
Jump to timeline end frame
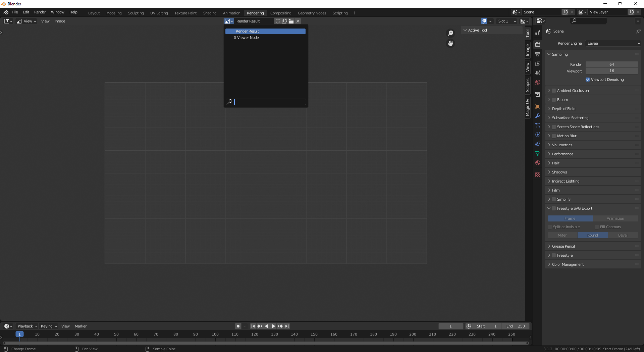click(x=287, y=326)
